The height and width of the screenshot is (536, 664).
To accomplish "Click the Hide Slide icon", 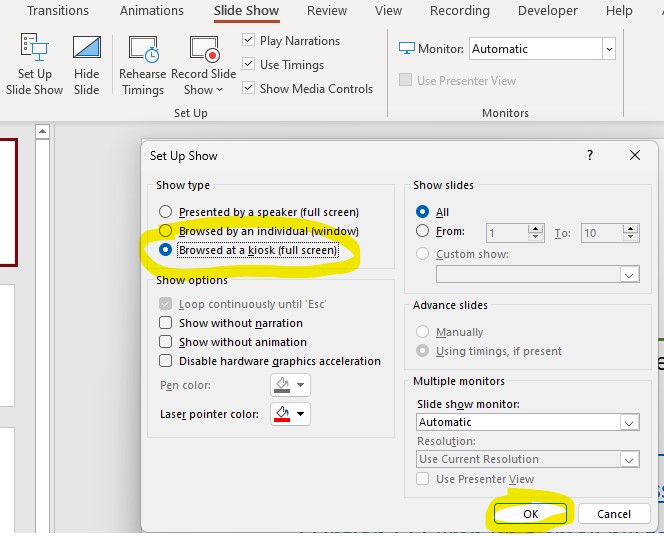I will [x=87, y=50].
